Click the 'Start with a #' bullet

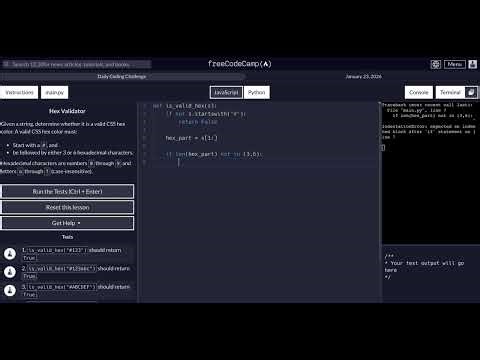pos(35,145)
